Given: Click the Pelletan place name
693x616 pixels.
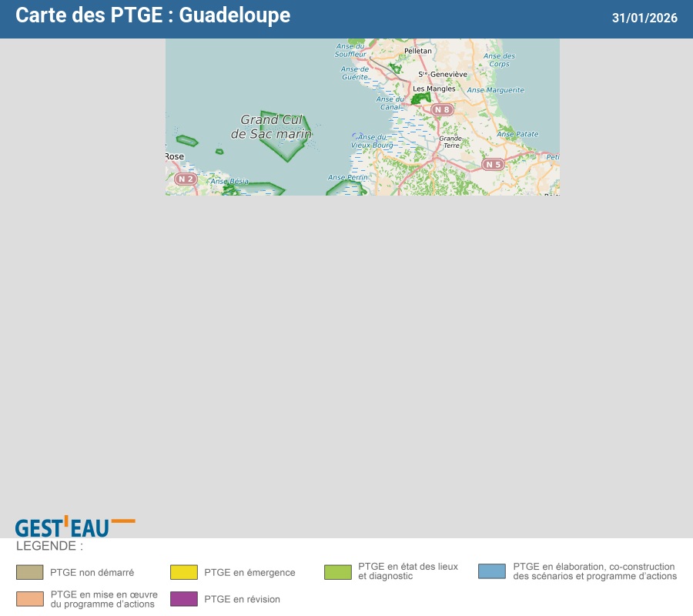Looking at the screenshot, I should pyautogui.click(x=418, y=51).
